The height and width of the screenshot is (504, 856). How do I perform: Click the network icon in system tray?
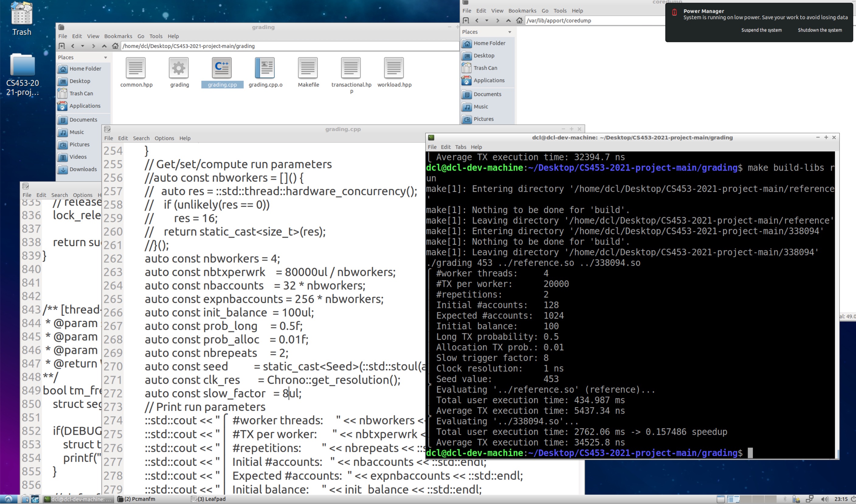[809, 499]
